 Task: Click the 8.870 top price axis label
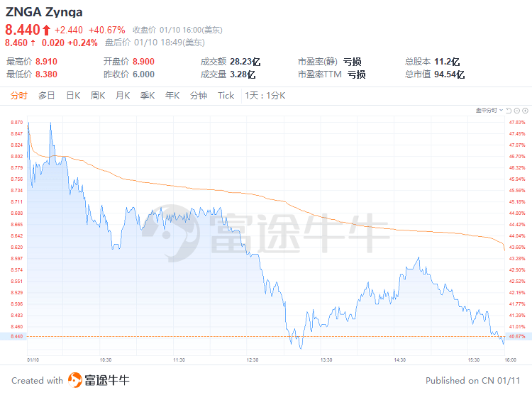tap(16, 123)
